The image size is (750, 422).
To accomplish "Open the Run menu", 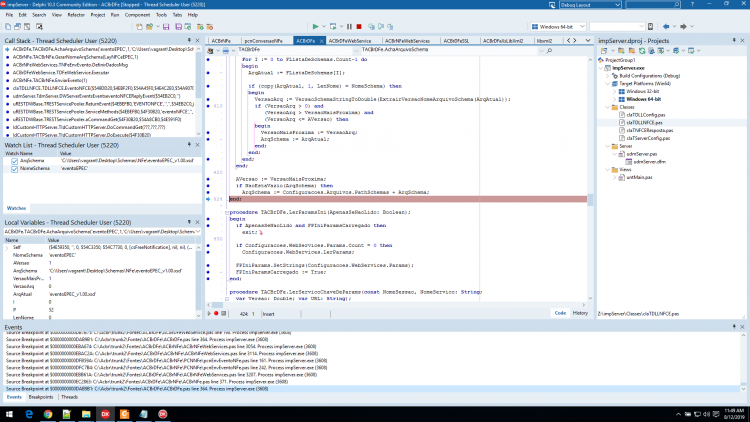I will [115, 15].
